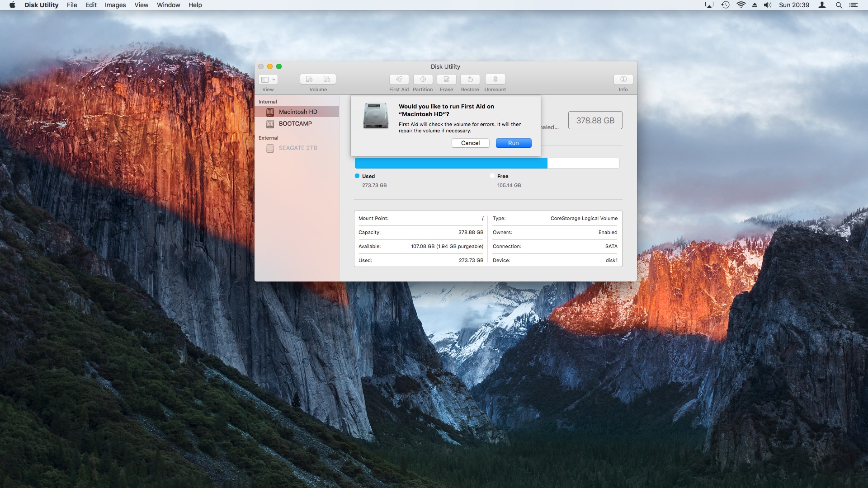Open the Apple menu
Screen dimensions: 868x488
point(12,5)
